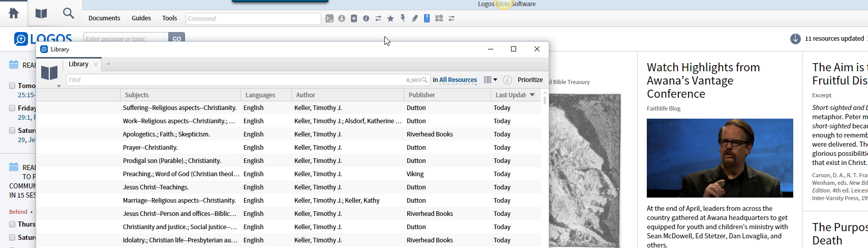This screenshot has width=868, height=248.
Task: Select the Apologetics.; Faith.; Skepticism. row
Action: click(289, 134)
